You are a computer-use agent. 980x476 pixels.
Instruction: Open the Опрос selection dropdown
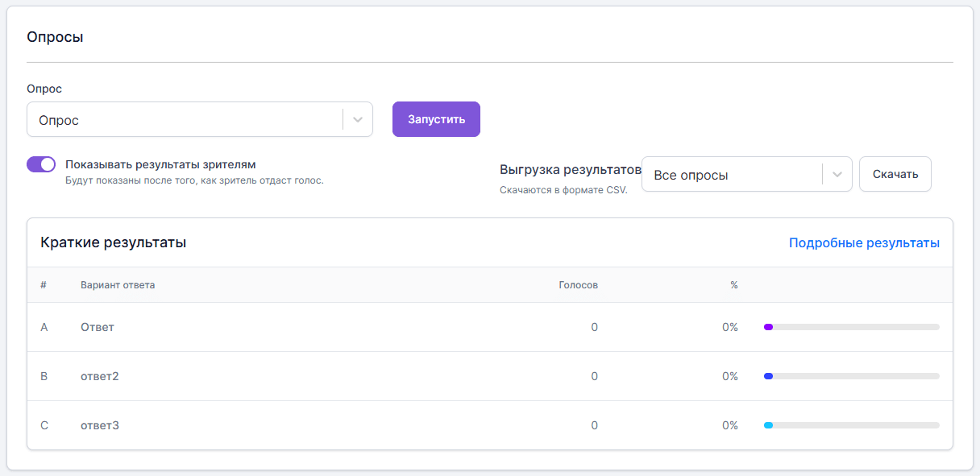(x=200, y=119)
